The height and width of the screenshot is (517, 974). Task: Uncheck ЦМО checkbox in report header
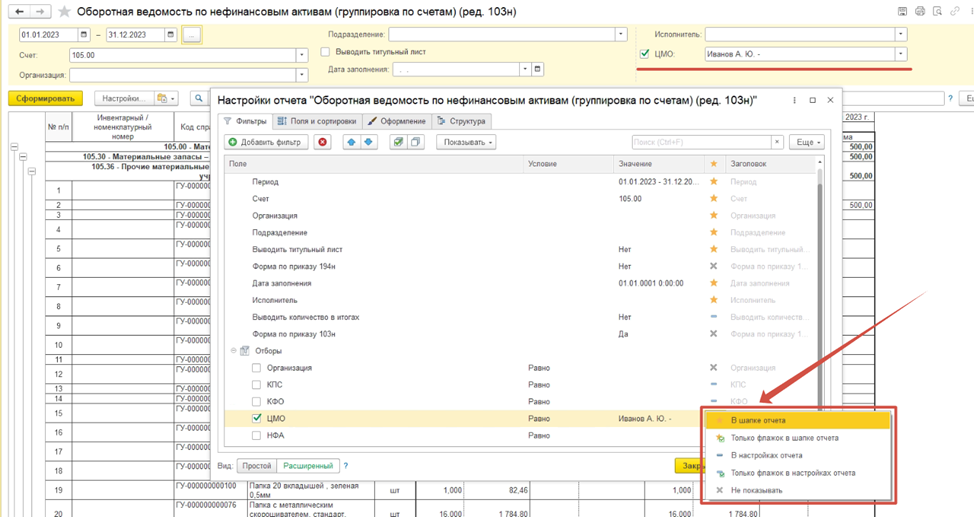pos(644,54)
